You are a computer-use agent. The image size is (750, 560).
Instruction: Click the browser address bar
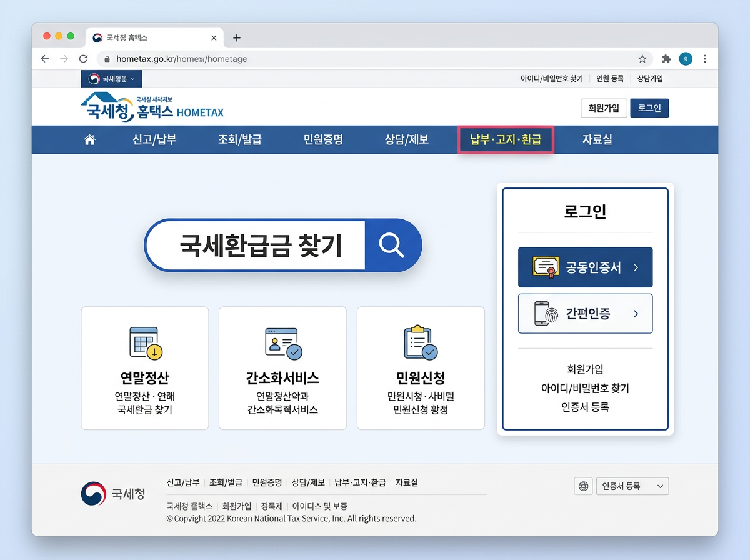(375, 59)
